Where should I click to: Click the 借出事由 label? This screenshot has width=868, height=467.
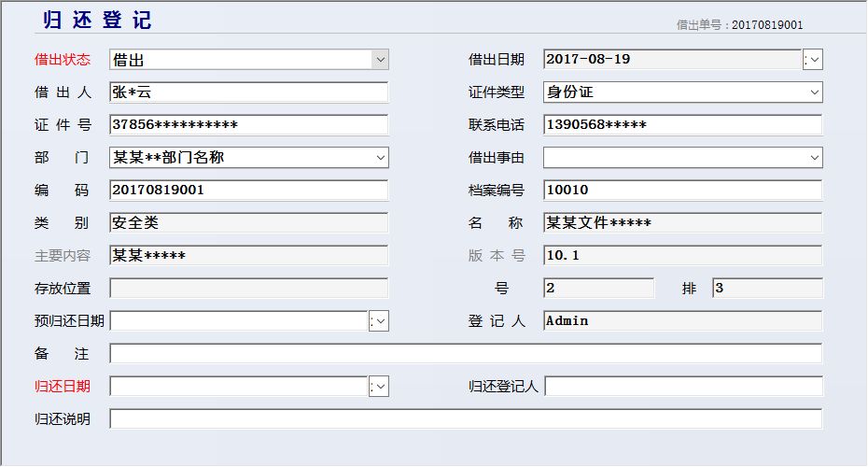[496, 157]
